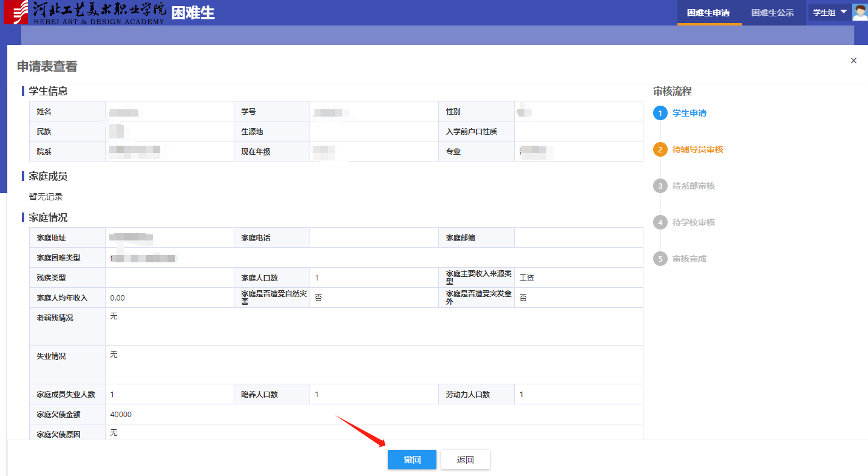This screenshot has height=476, width=868.
Task: Click the 待学校审核 step label
Action: [x=693, y=222]
